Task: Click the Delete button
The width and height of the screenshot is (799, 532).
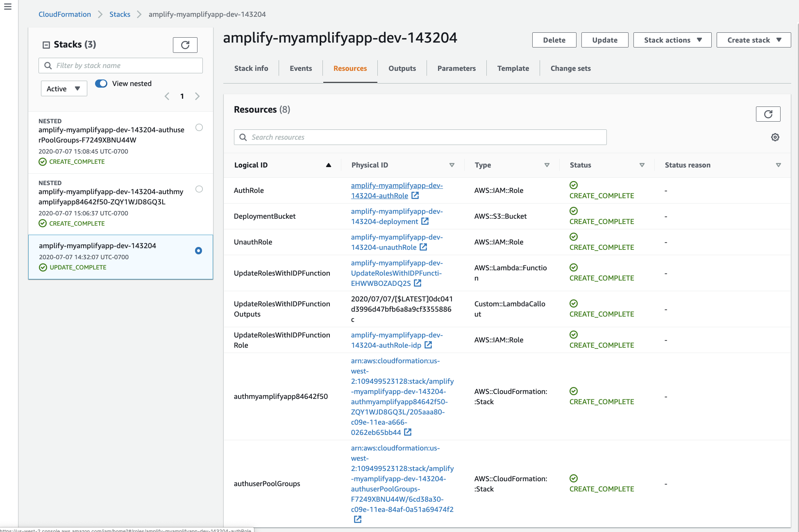Action: click(x=554, y=40)
